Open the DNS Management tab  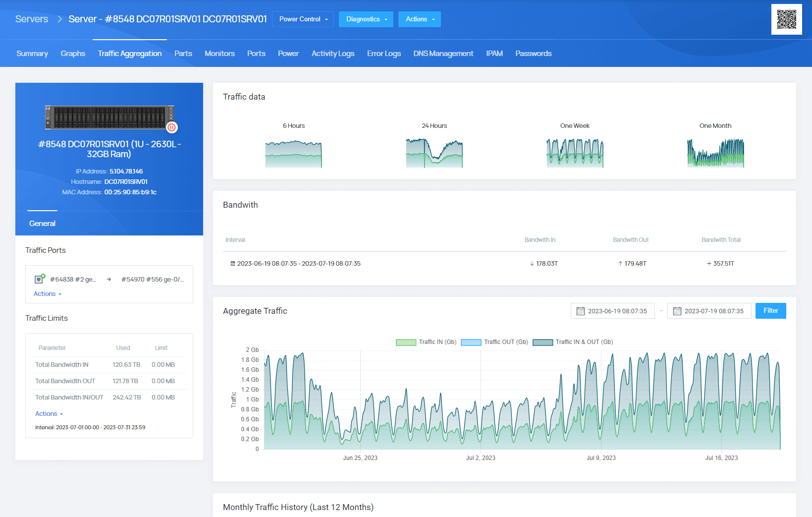443,54
